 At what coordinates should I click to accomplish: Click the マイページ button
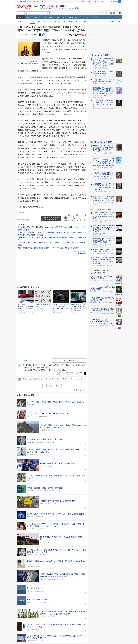click(103, 13)
